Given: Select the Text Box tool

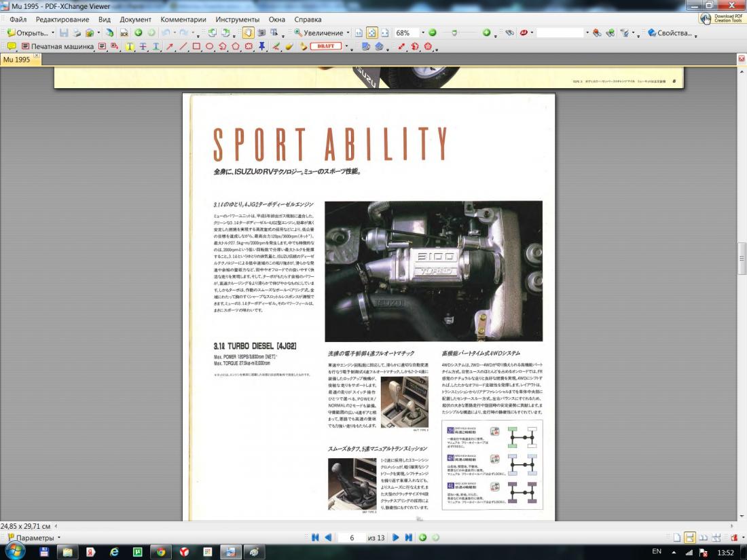Looking at the screenshot, I should pos(102,46).
